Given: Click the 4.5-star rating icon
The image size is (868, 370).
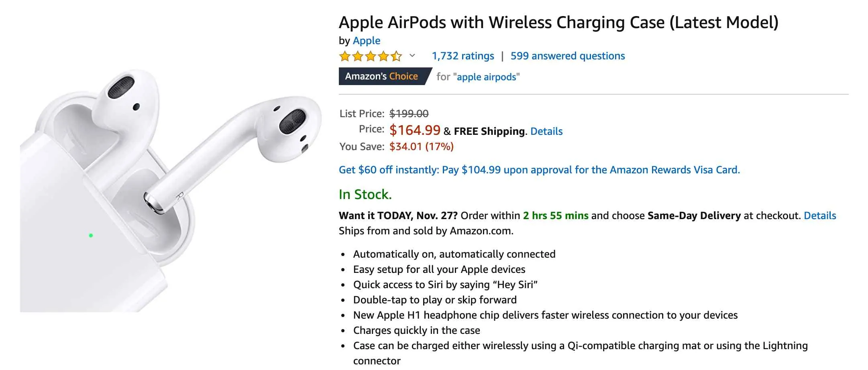Looking at the screenshot, I should click(370, 56).
